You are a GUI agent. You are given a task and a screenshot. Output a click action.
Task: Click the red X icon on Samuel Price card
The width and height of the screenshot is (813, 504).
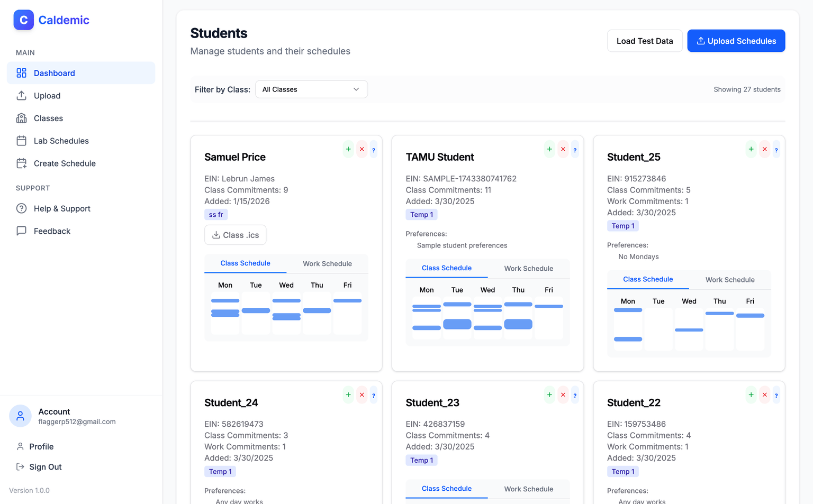[x=362, y=149]
